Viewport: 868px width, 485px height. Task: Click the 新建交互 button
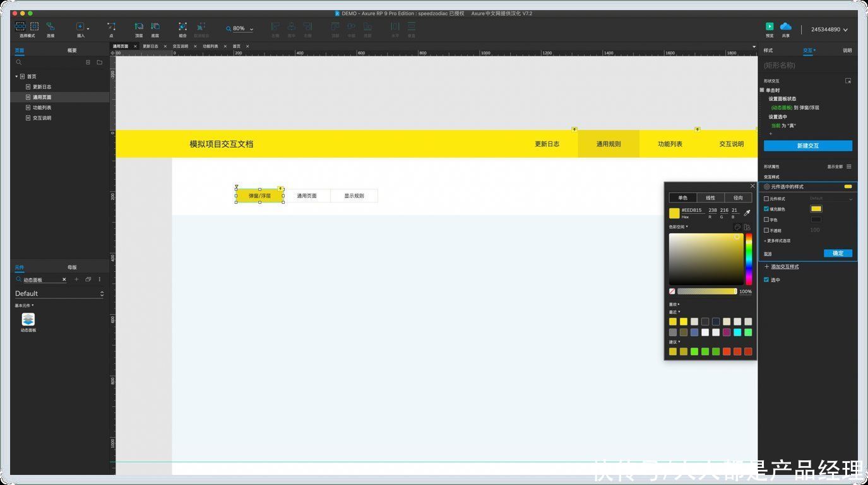808,146
